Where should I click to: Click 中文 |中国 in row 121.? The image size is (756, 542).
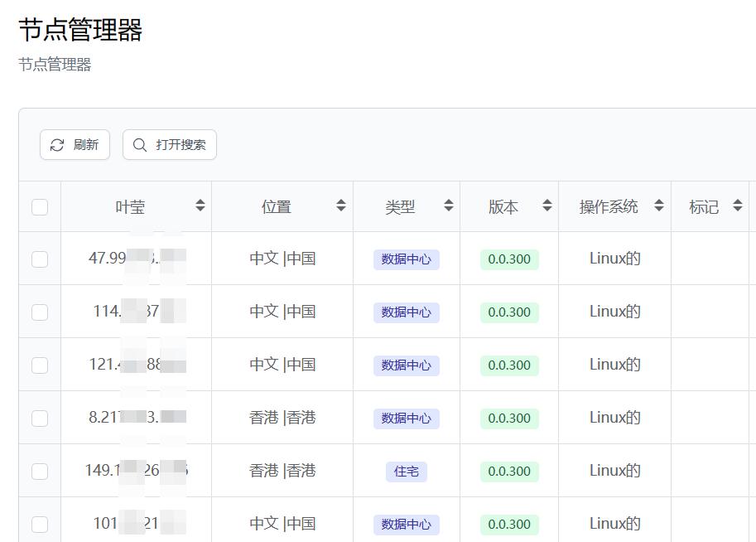coord(282,365)
